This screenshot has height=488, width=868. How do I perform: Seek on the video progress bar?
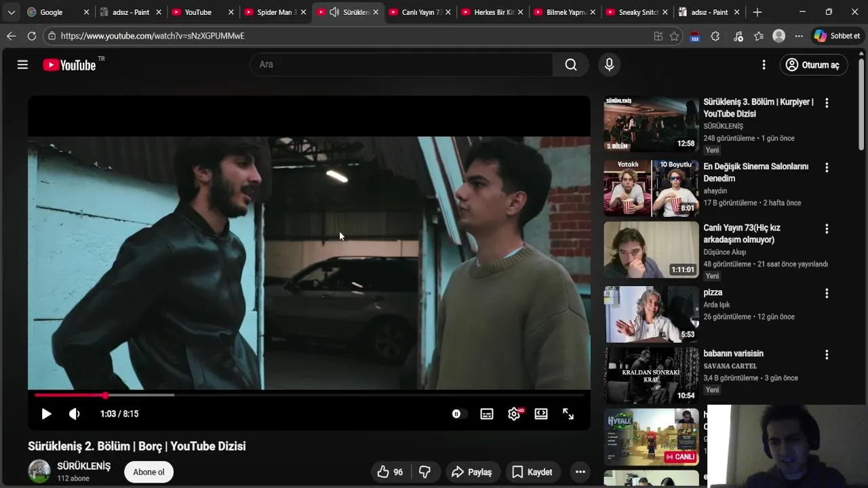(x=309, y=394)
